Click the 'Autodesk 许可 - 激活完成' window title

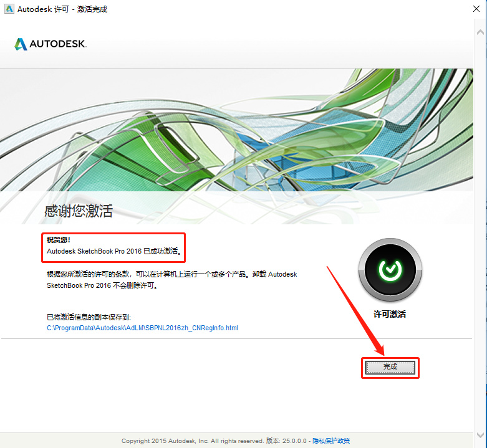62,9
